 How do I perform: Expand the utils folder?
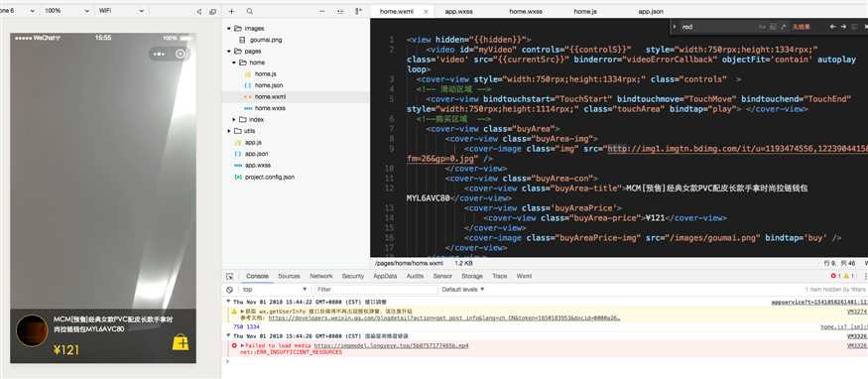point(228,131)
